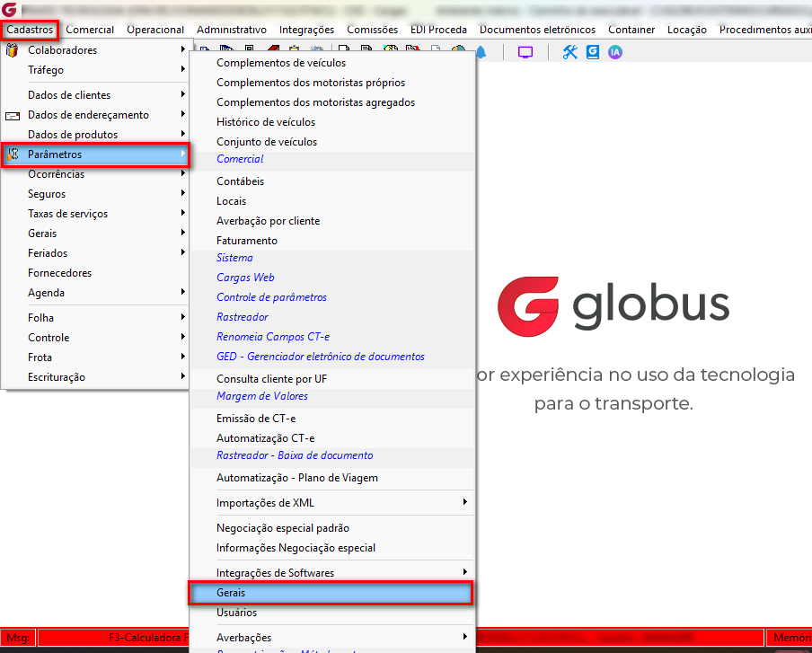Image resolution: width=812 pixels, height=653 pixels.
Task: Open the Documentos eletrônicos menu
Action: click(x=537, y=30)
